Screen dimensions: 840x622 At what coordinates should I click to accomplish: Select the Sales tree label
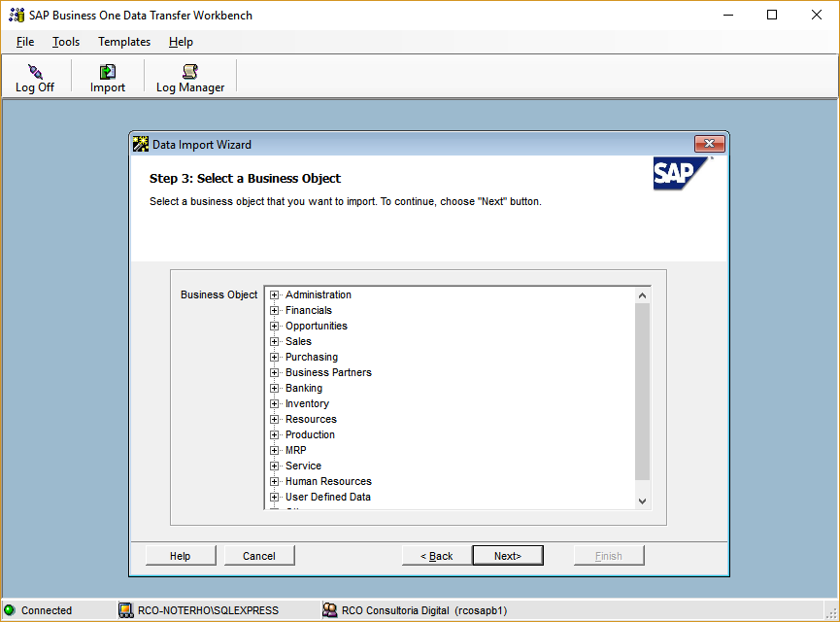[x=298, y=341]
